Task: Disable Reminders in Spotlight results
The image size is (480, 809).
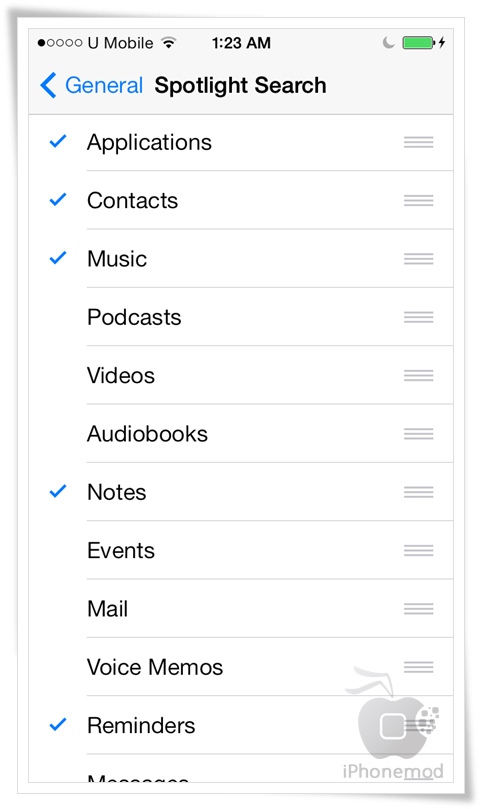Action: 58,724
